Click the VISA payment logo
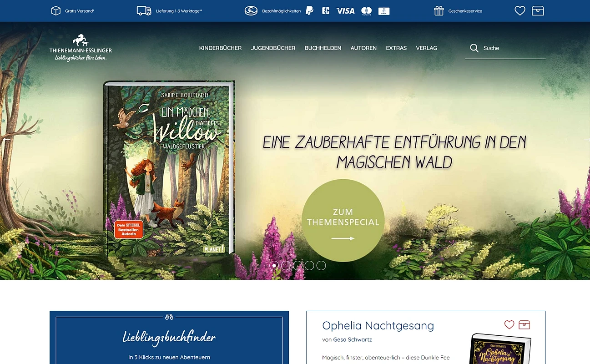The image size is (590, 364). [345, 11]
